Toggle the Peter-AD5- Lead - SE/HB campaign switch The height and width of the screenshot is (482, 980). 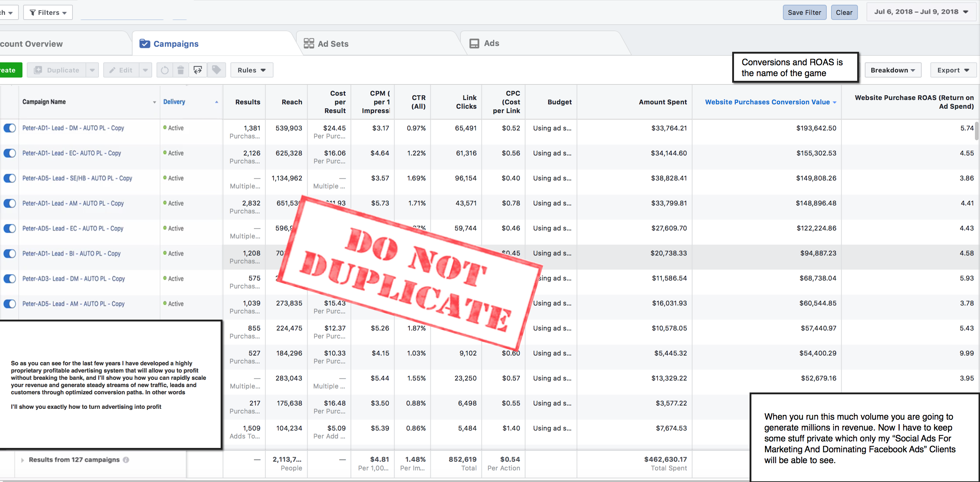pos(9,178)
